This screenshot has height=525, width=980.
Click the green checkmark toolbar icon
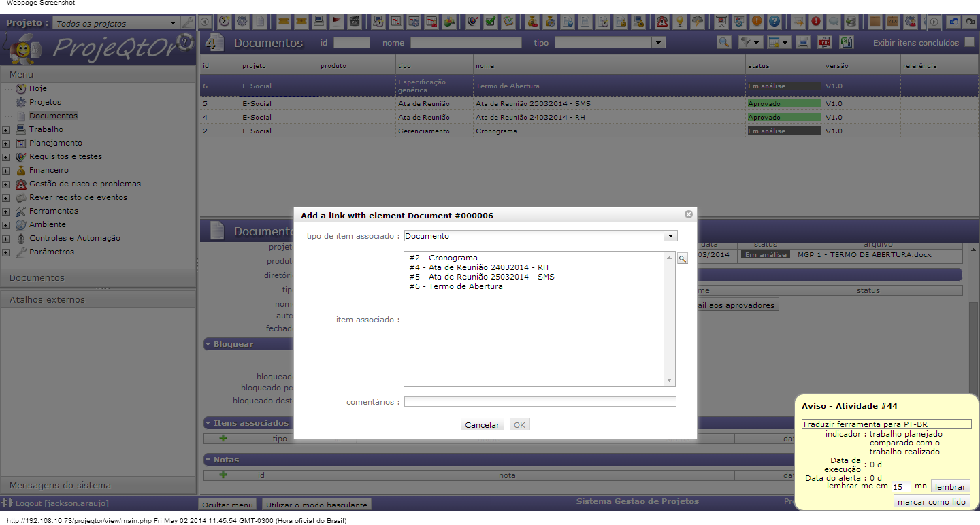pyautogui.click(x=490, y=21)
